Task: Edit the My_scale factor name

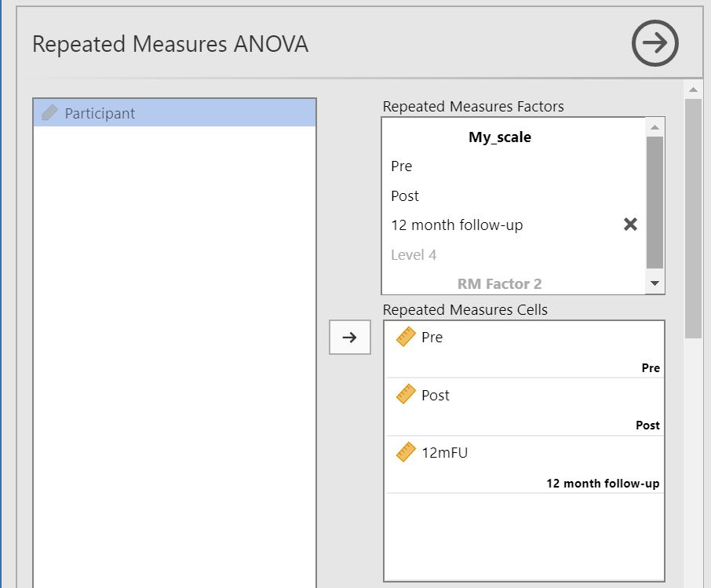Action: point(500,137)
